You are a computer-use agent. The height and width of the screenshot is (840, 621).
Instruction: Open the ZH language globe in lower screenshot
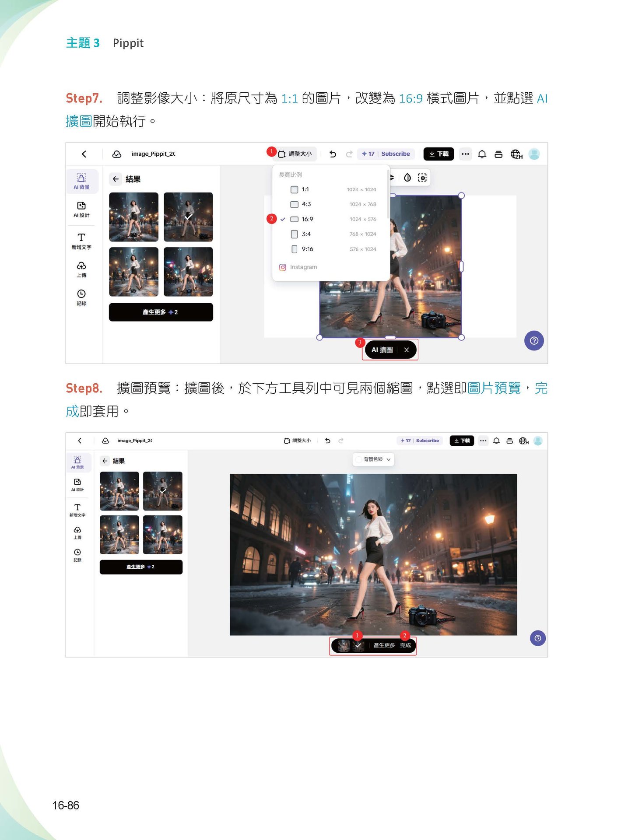click(x=524, y=441)
